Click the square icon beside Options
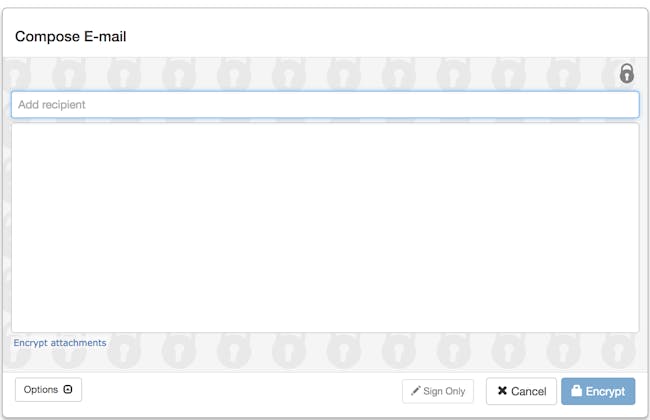Screen dimensions: 650x420 68,389
